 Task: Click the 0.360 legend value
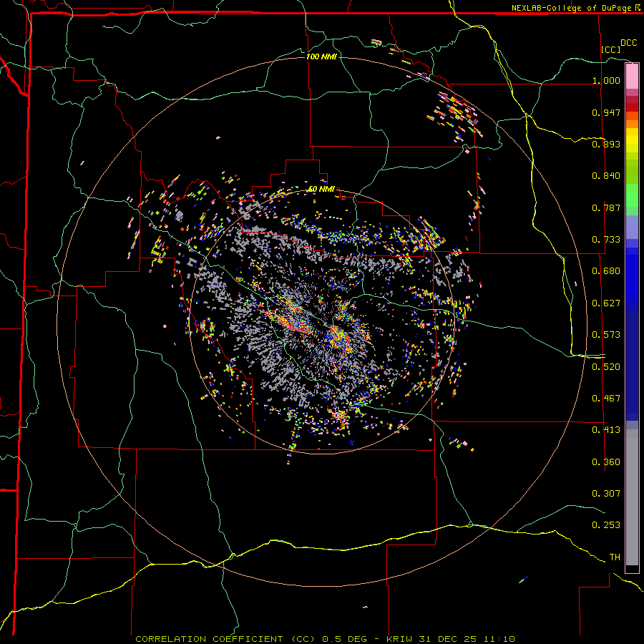tap(606, 462)
